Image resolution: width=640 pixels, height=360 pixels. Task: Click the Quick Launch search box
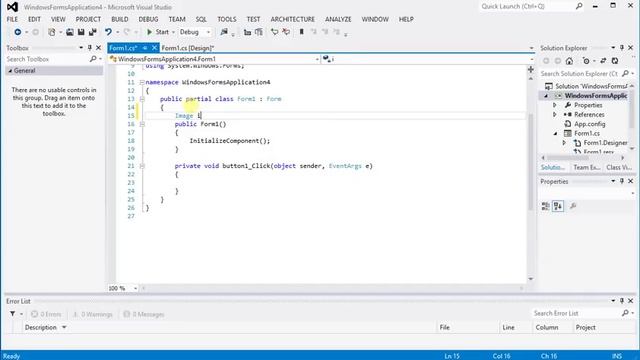[531, 7]
